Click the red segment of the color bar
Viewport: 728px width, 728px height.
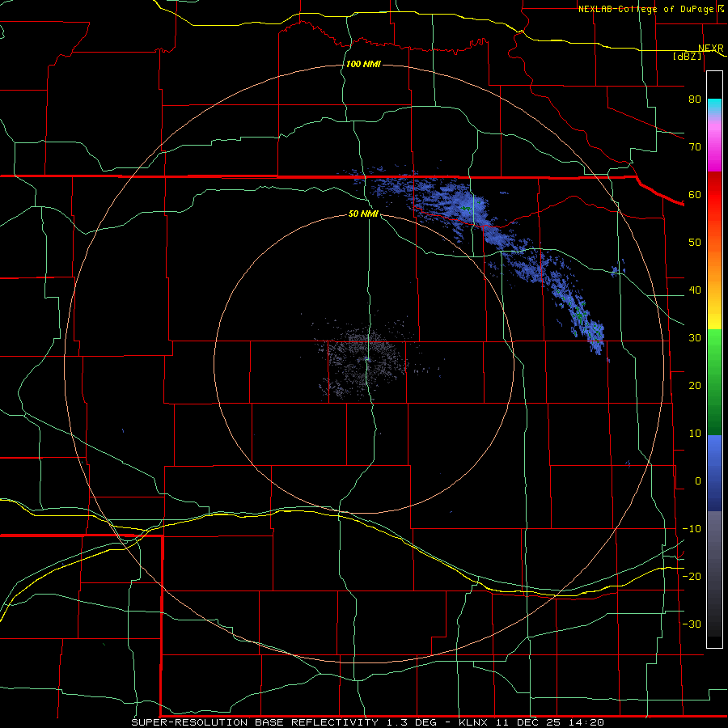pyautogui.click(x=714, y=196)
